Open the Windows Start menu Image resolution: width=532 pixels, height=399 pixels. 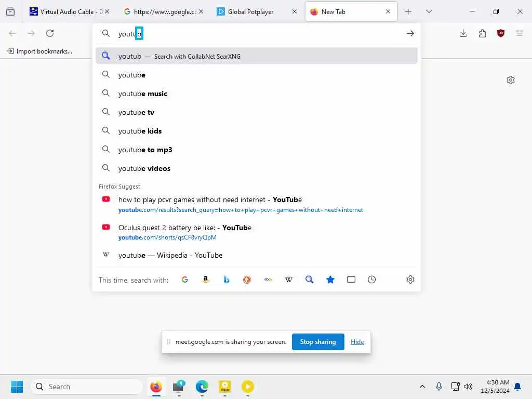[x=17, y=387]
